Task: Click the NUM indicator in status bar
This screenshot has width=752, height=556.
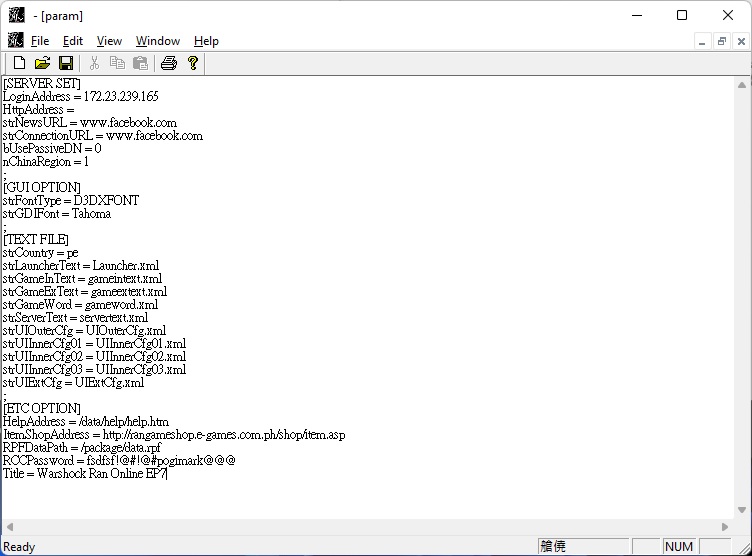Action: tap(679, 546)
